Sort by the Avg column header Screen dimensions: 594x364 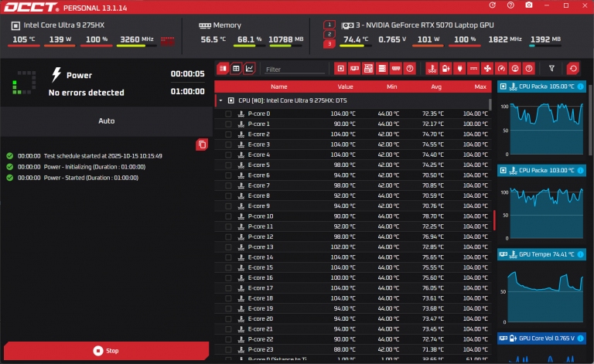436,87
